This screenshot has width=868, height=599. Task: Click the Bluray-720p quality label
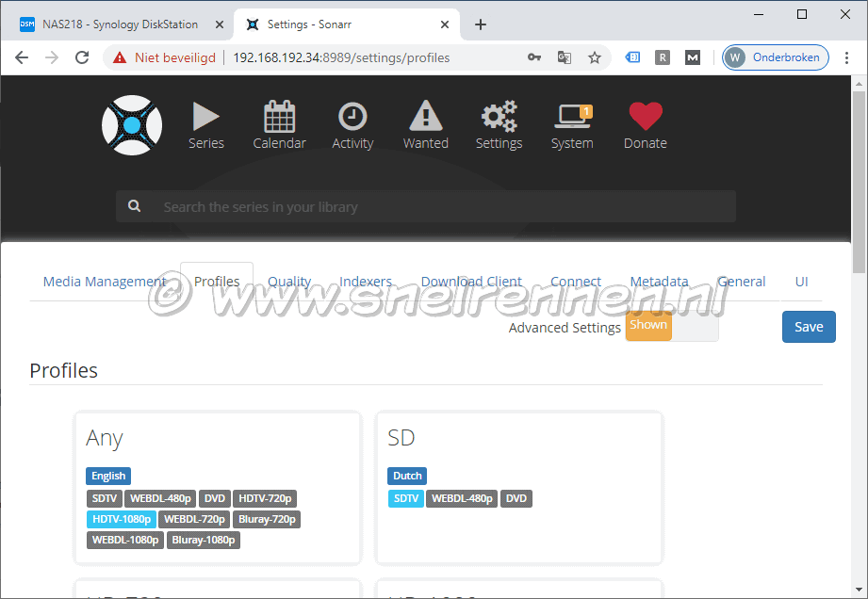point(267,519)
